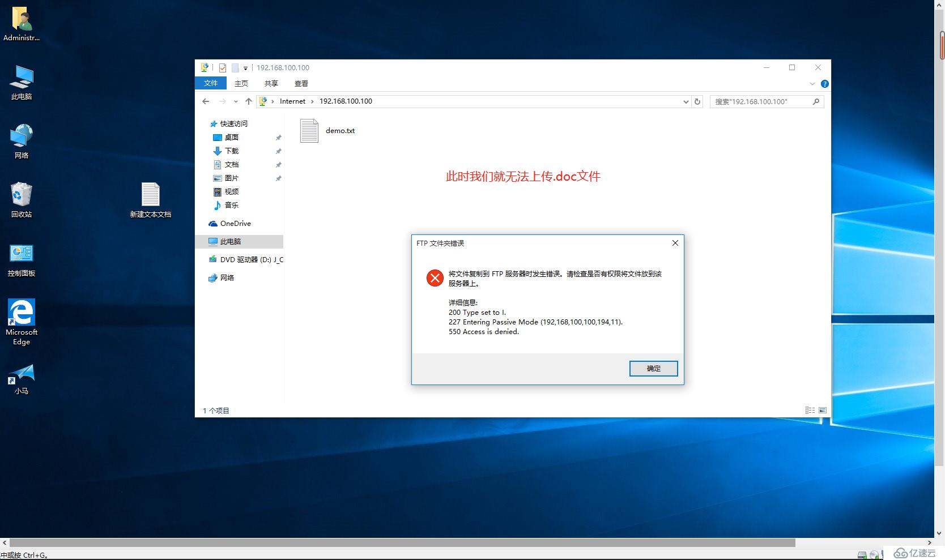Click Internet in the address breadcrumb

coord(292,101)
